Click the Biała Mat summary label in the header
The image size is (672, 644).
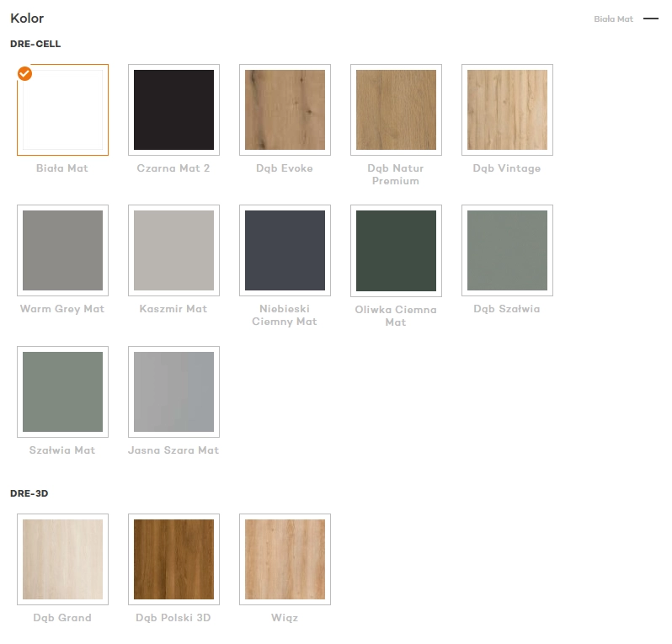pos(613,19)
